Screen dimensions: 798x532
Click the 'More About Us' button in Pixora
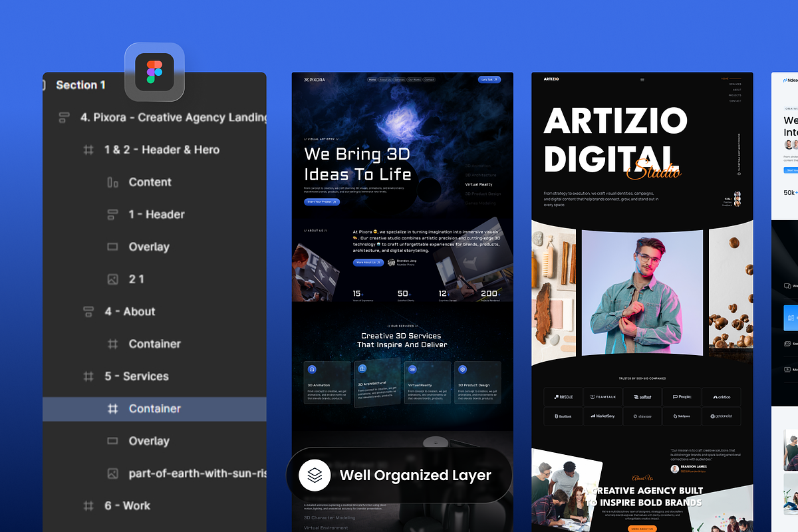pyautogui.click(x=368, y=263)
